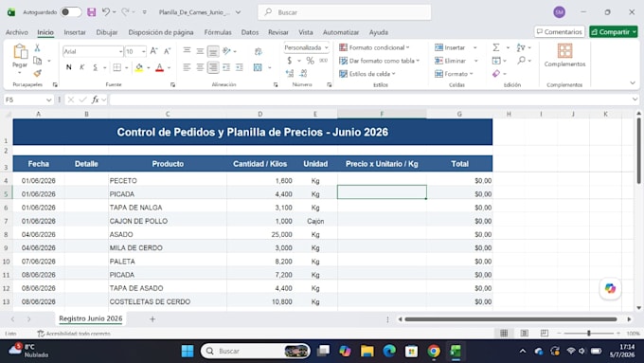The image size is (644, 363).
Task: Open the Complementos add-ins icon
Action: 564,50
